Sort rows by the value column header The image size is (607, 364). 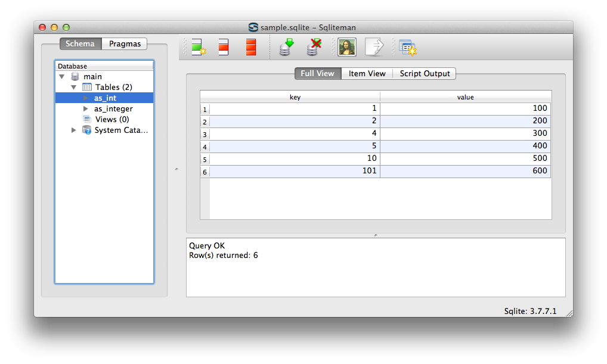pyautogui.click(x=466, y=97)
